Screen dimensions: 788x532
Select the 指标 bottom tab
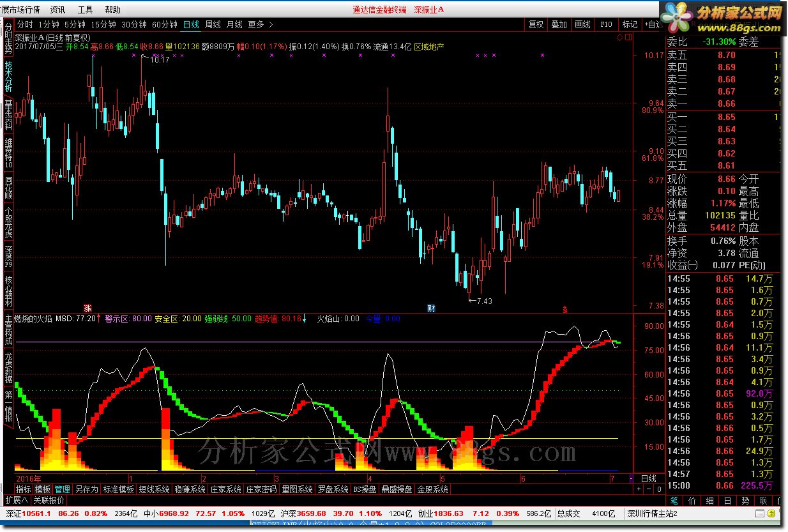pyautogui.click(x=23, y=490)
